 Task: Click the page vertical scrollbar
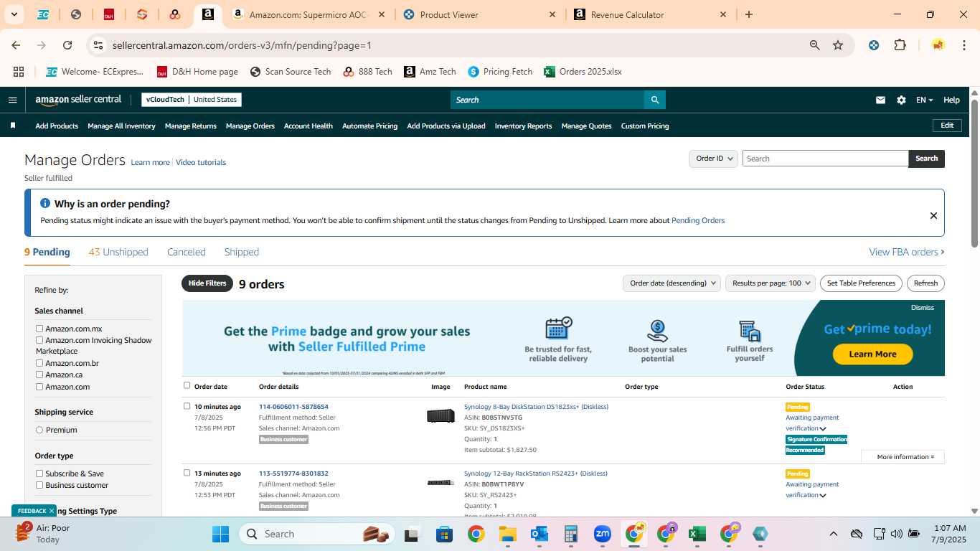974,172
